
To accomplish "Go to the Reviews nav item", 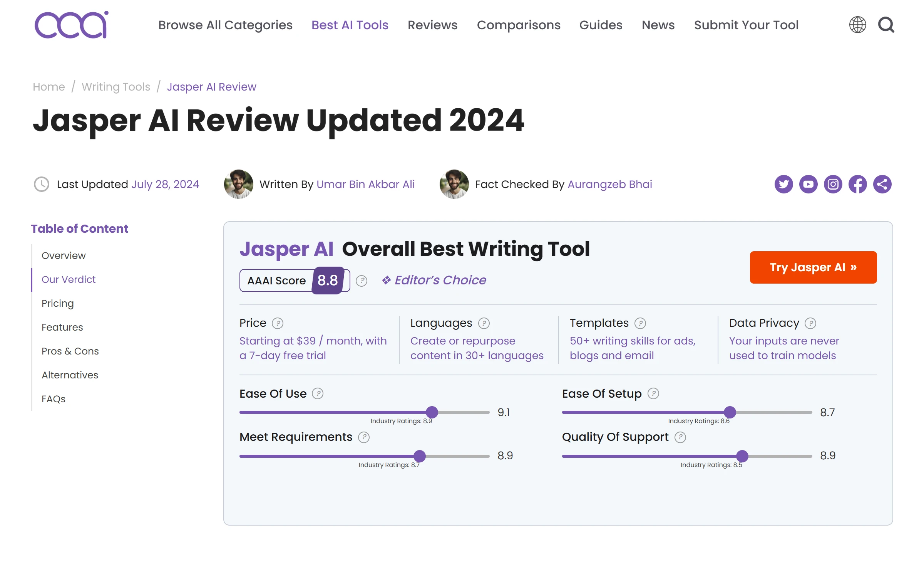I will pyautogui.click(x=432, y=25).
